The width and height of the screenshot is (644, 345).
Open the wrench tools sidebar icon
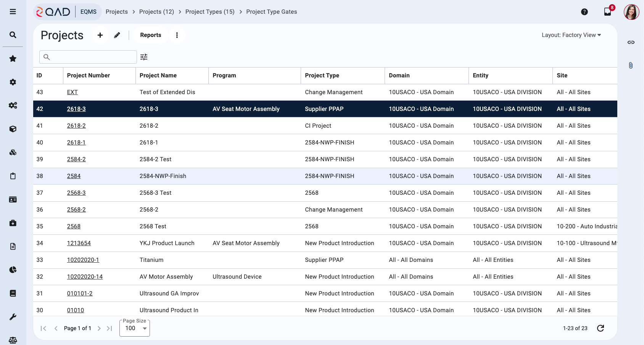(13, 317)
